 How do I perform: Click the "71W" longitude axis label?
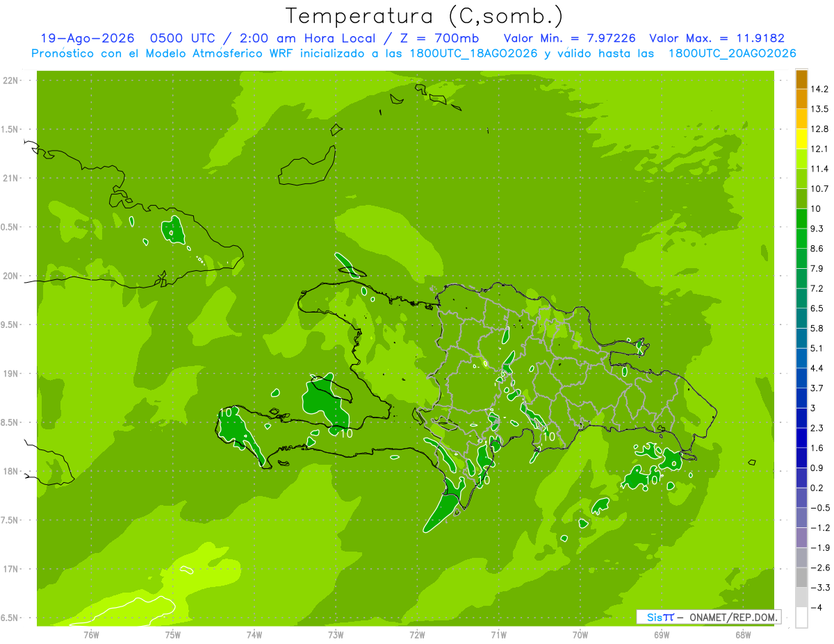[498, 635]
